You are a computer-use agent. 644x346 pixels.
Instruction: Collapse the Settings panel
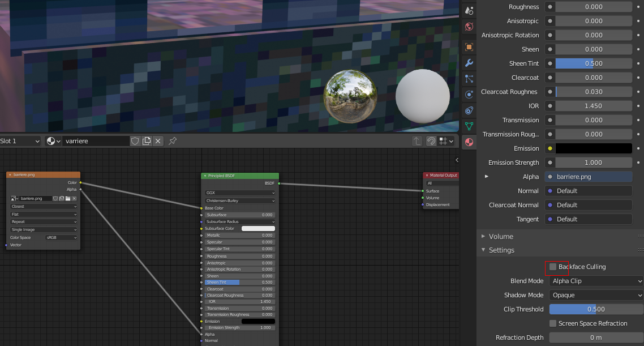pyautogui.click(x=501, y=250)
